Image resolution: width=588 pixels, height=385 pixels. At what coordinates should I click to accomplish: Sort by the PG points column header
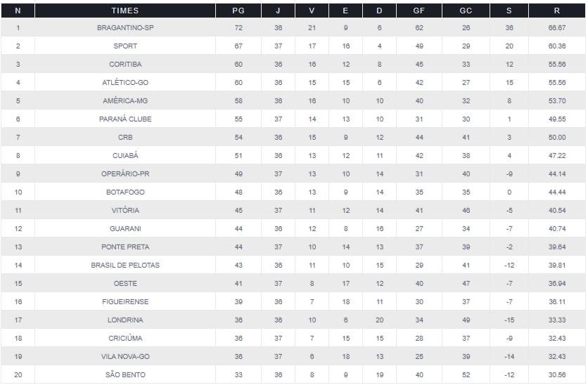[238, 11]
